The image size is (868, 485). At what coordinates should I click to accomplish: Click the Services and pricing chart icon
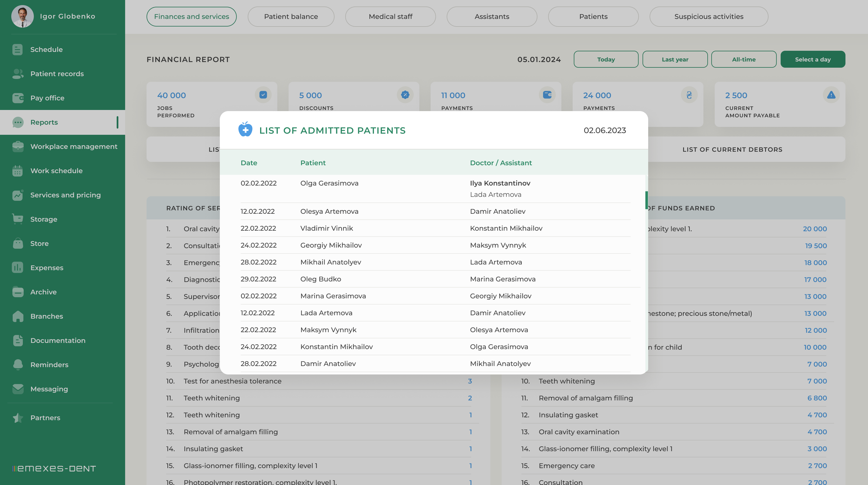pyautogui.click(x=18, y=195)
